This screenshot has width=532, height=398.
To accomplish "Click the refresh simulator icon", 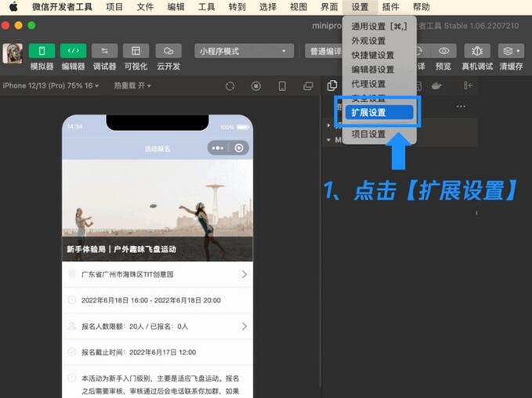I will (230, 86).
